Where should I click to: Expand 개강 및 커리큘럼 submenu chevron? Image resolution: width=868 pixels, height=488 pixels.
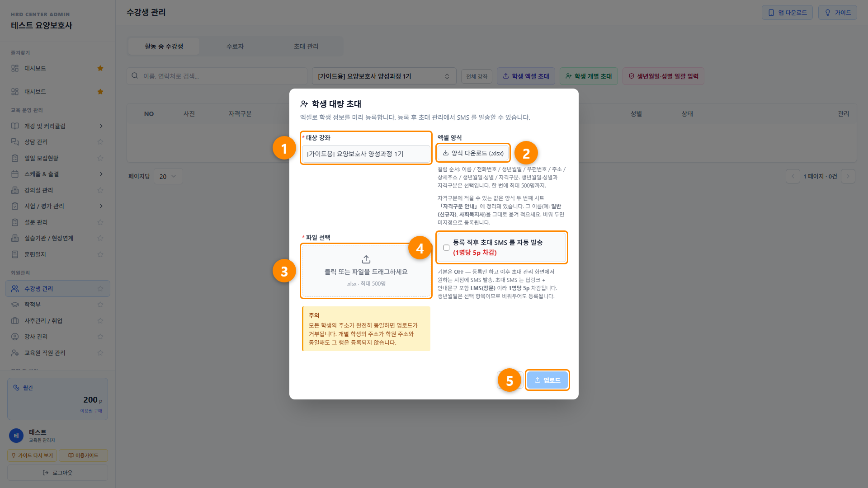101,126
